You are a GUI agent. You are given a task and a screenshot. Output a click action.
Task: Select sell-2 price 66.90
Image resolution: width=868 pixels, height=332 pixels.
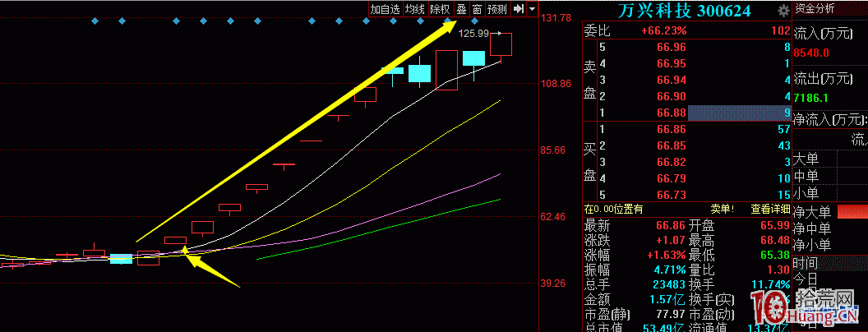tap(672, 97)
